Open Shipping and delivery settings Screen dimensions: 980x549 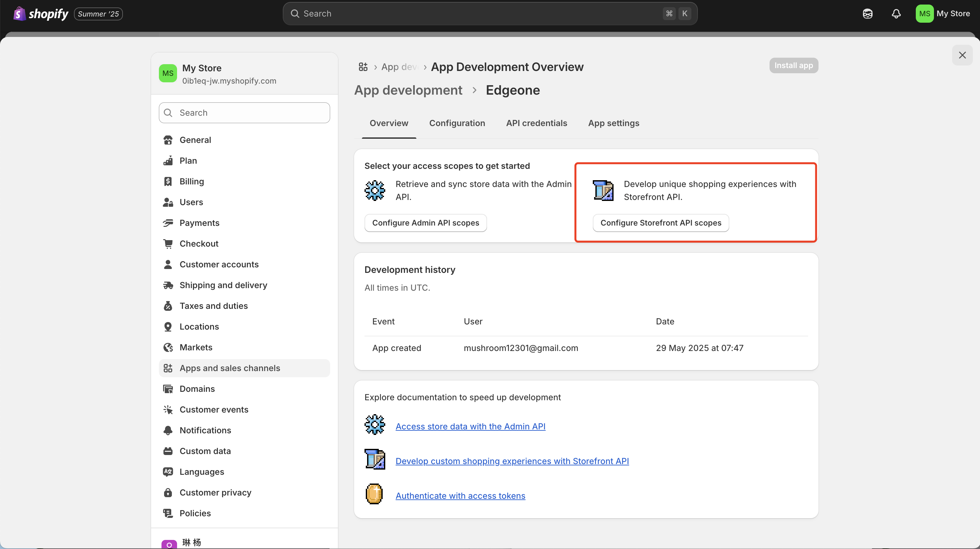[x=223, y=285]
